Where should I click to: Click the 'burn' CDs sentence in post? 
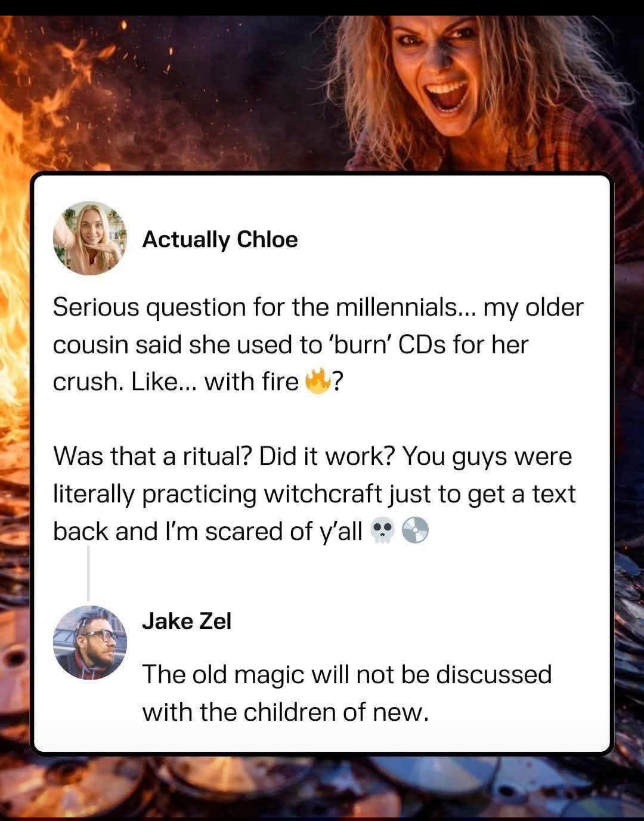pos(291,345)
